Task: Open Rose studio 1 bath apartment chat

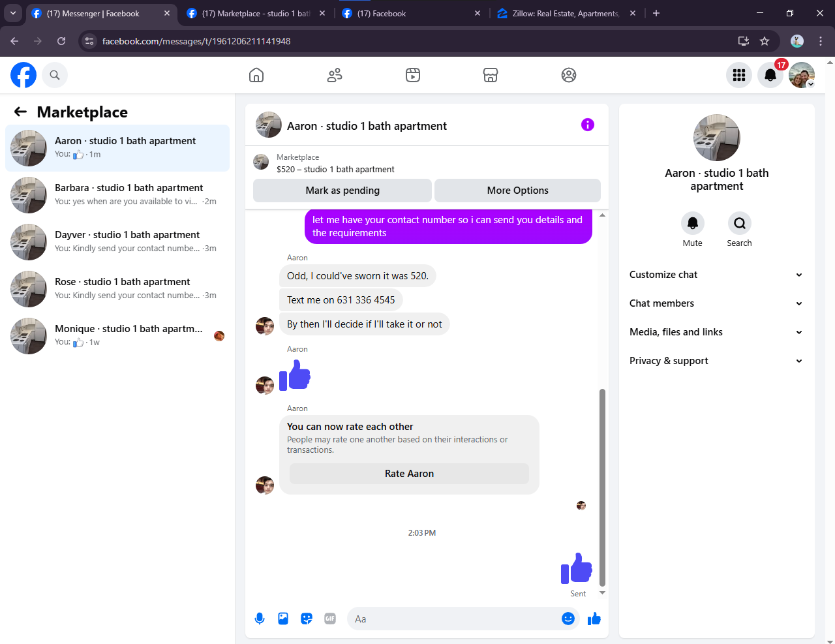Action: [x=117, y=289]
